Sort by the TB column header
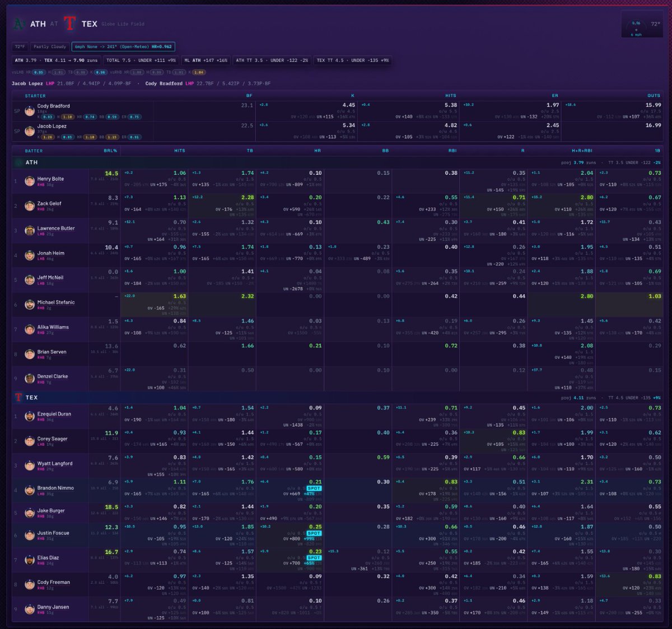The width and height of the screenshot is (672, 629). [x=250, y=151]
